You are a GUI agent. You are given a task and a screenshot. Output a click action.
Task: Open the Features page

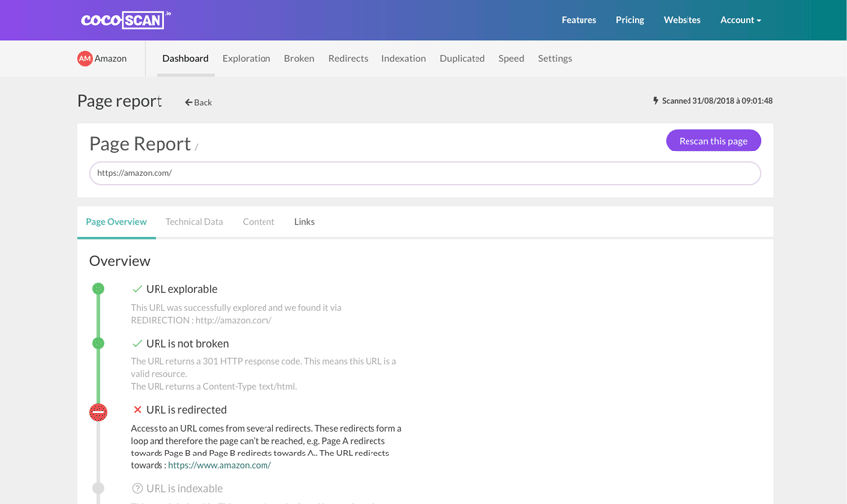pyautogui.click(x=579, y=20)
